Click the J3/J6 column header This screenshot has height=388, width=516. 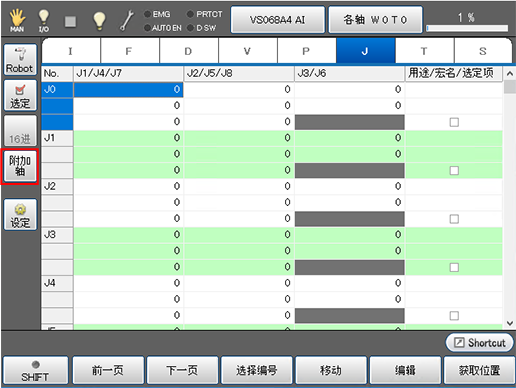pyautogui.click(x=350, y=73)
